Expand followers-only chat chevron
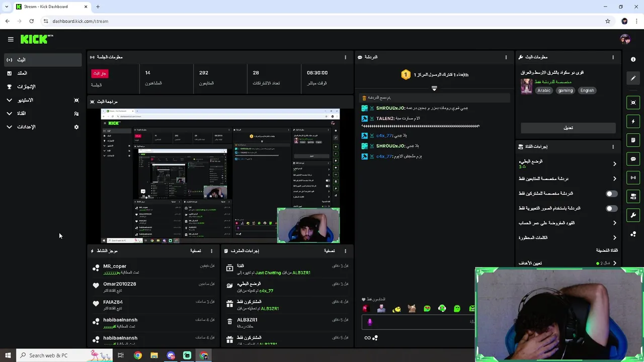 click(x=614, y=178)
